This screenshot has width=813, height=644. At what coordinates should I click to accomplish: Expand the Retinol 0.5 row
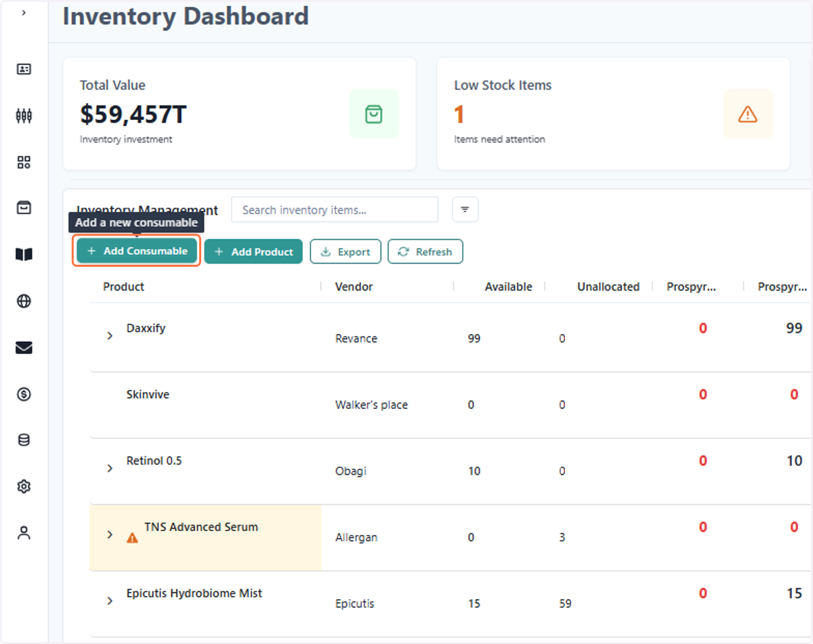(x=110, y=468)
